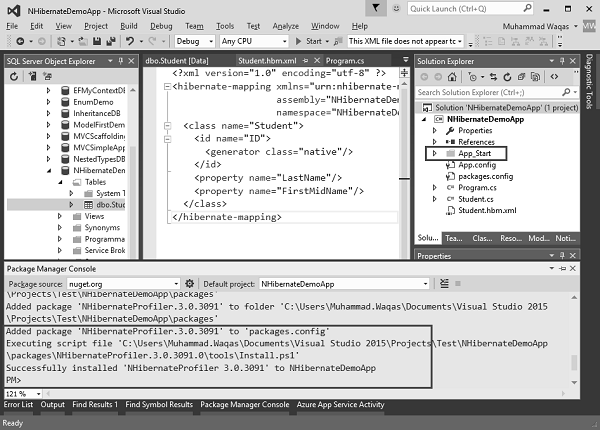
Task: Open the Debug configuration dropdown
Action: [194, 41]
